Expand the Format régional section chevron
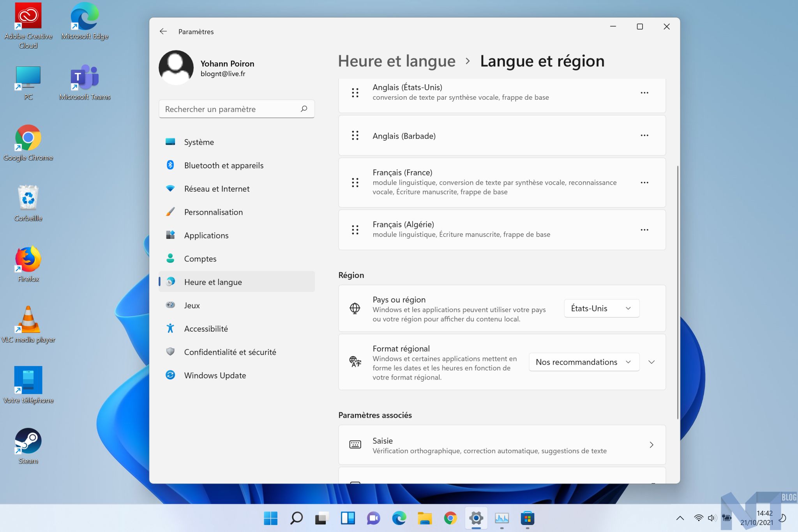798x532 pixels. (x=651, y=362)
